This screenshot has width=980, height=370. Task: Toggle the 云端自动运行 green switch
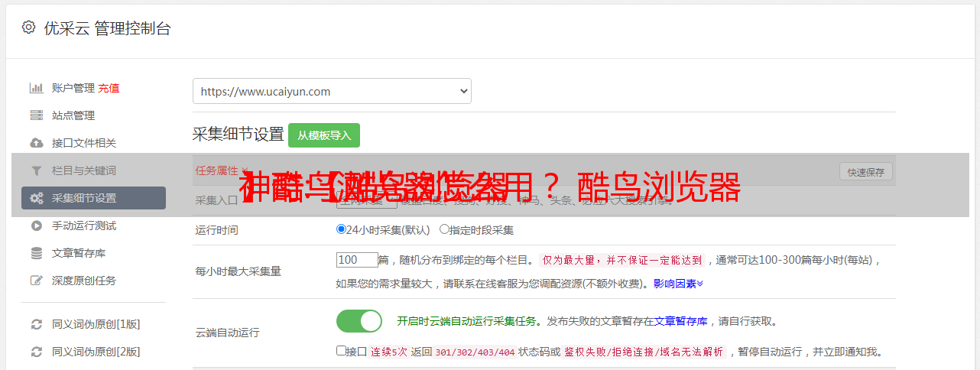pyautogui.click(x=359, y=321)
